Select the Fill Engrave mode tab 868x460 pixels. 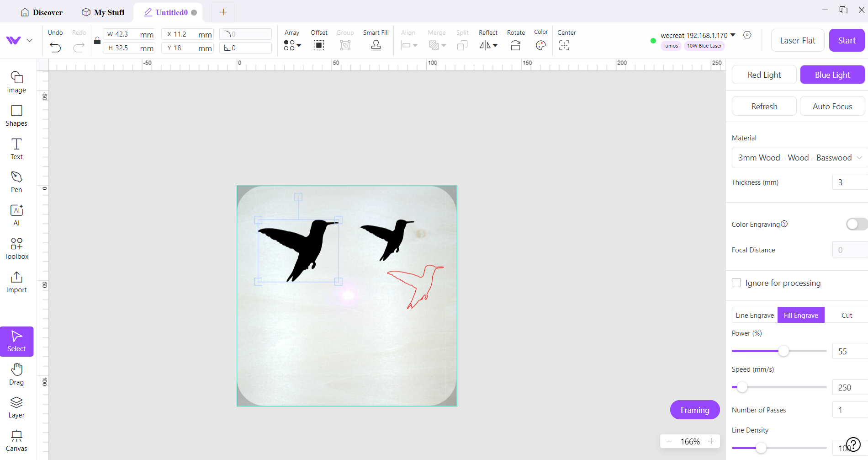[801, 315]
